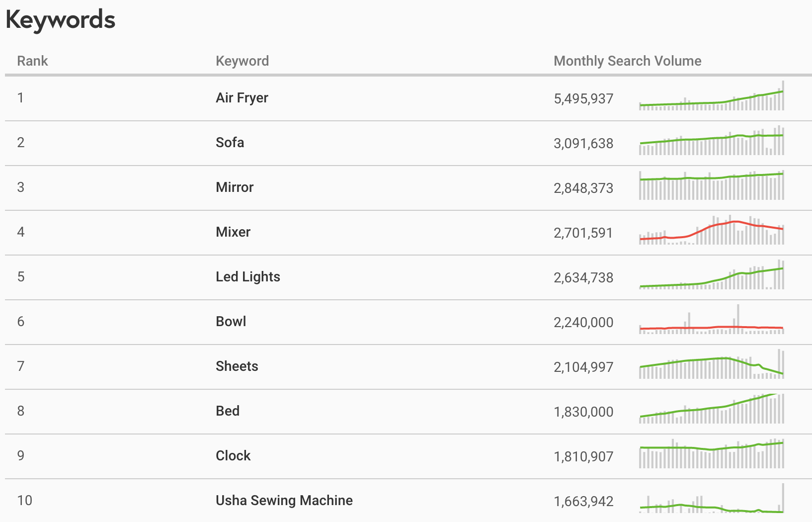This screenshot has width=812, height=522.
Task: Select the Mixer search volume 2,701,591
Action: [583, 233]
